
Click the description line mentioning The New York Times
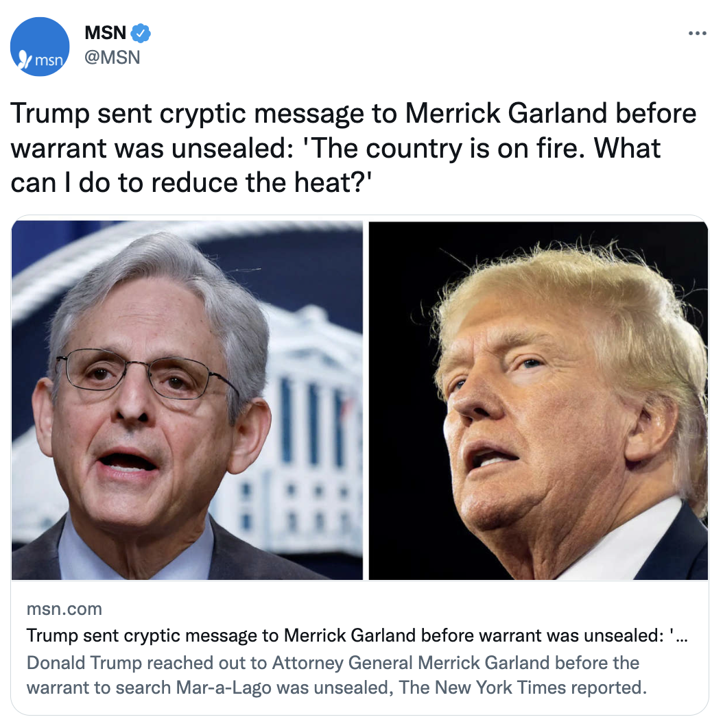pos(337,688)
